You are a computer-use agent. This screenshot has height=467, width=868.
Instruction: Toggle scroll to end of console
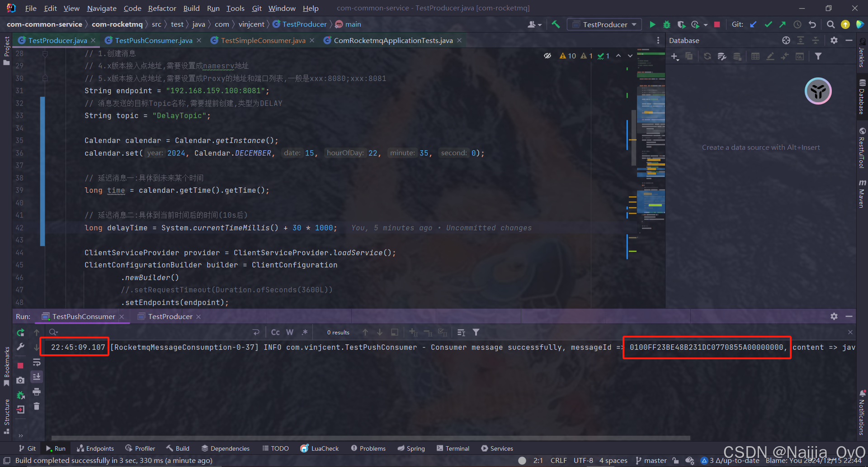[x=37, y=376]
